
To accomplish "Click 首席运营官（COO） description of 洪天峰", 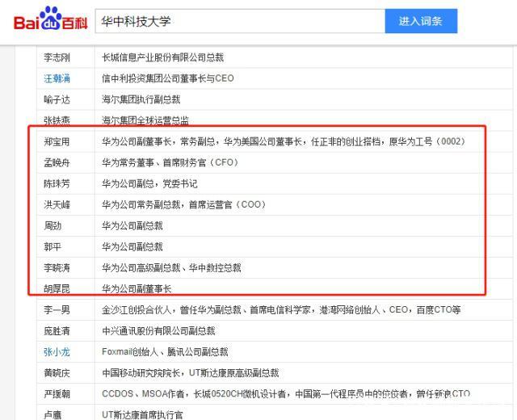I will click(183, 204).
